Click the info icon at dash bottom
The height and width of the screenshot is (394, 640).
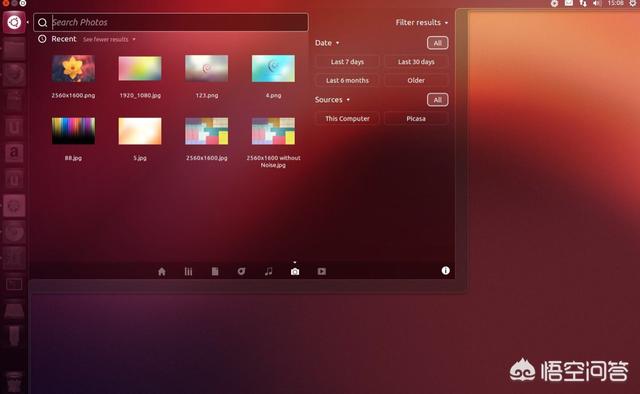point(445,270)
